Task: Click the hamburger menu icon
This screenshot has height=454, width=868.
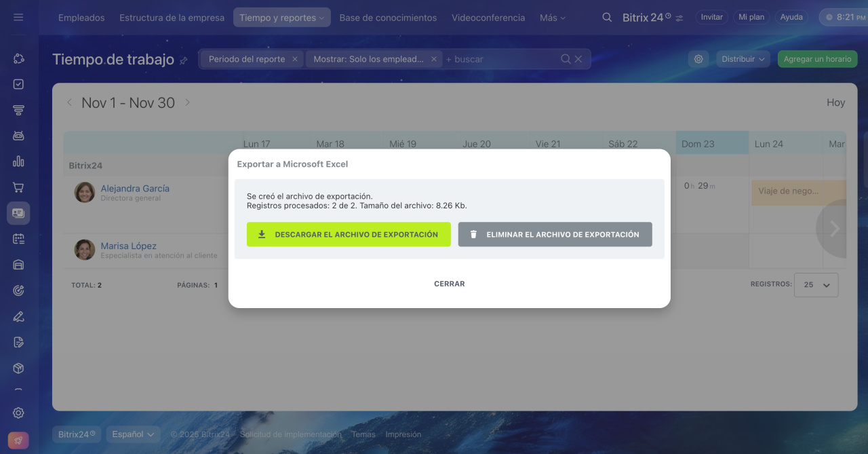Action: pyautogui.click(x=18, y=17)
